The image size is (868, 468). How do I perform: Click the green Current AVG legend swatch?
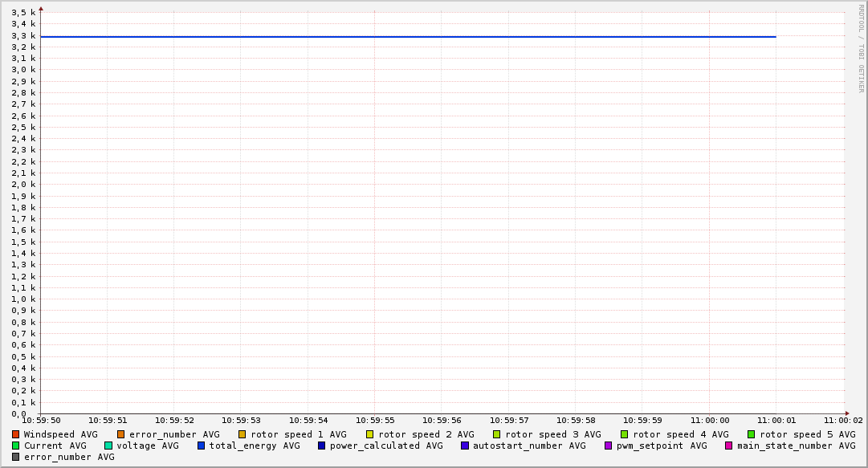pyautogui.click(x=15, y=446)
